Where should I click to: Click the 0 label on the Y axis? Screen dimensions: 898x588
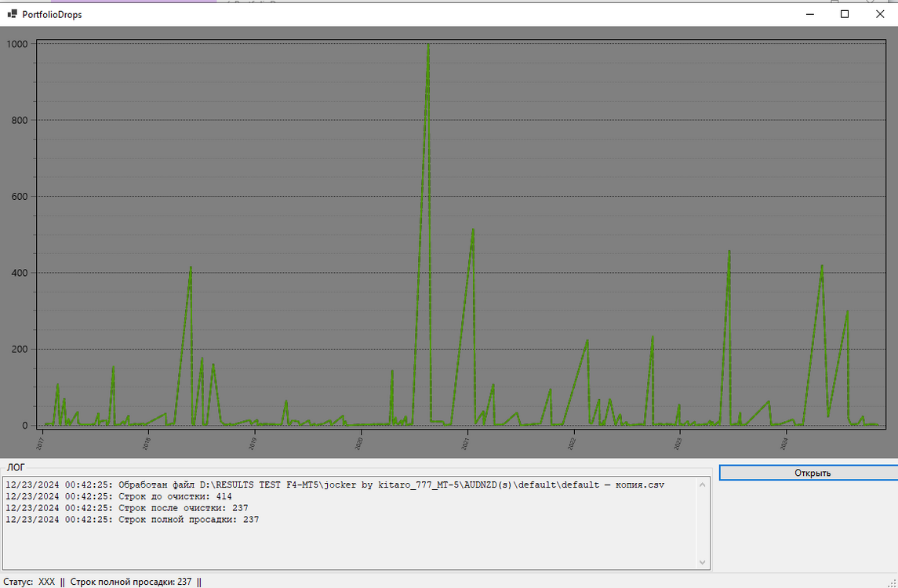25,426
